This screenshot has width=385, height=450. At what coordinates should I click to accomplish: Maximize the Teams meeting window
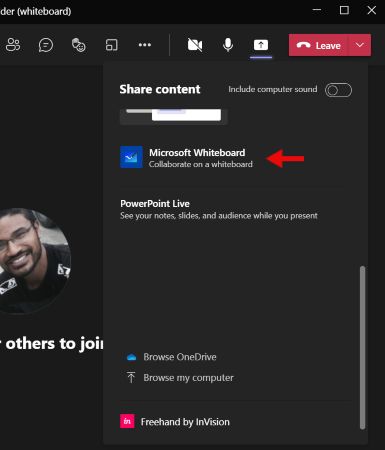tap(344, 10)
